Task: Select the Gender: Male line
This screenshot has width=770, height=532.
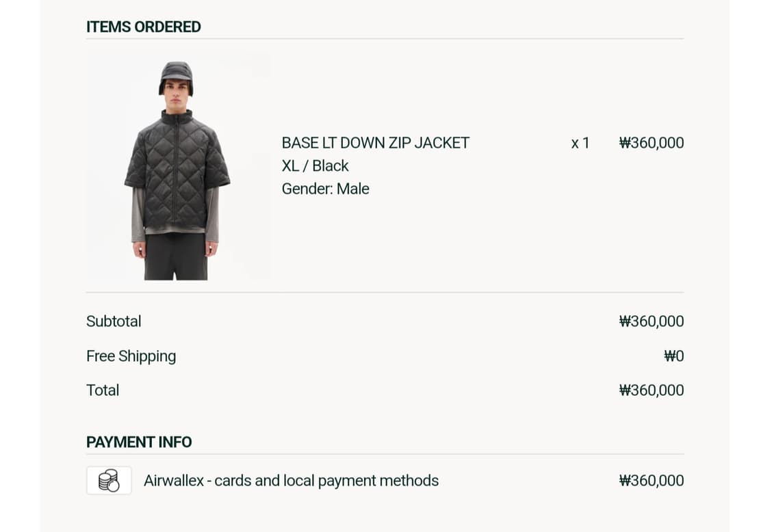Action: [x=325, y=189]
